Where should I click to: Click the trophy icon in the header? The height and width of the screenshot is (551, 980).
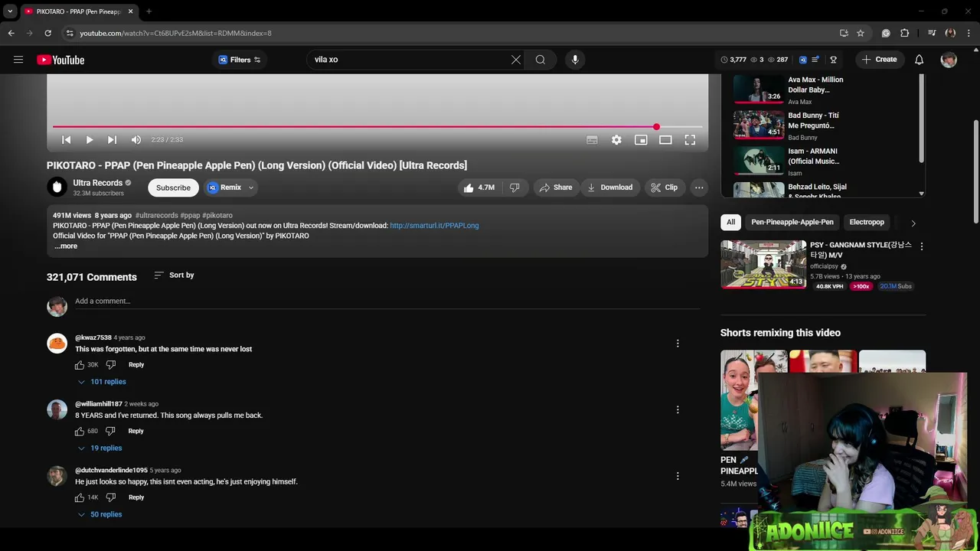click(x=833, y=60)
